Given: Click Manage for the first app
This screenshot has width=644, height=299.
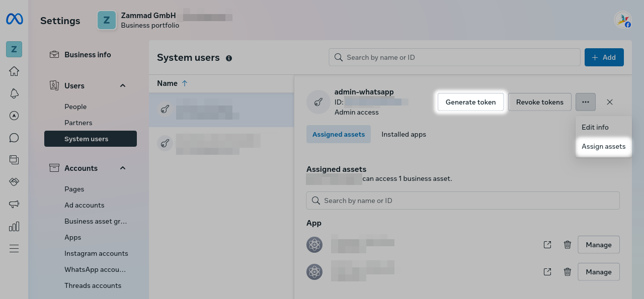Looking at the screenshot, I should click(x=598, y=245).
